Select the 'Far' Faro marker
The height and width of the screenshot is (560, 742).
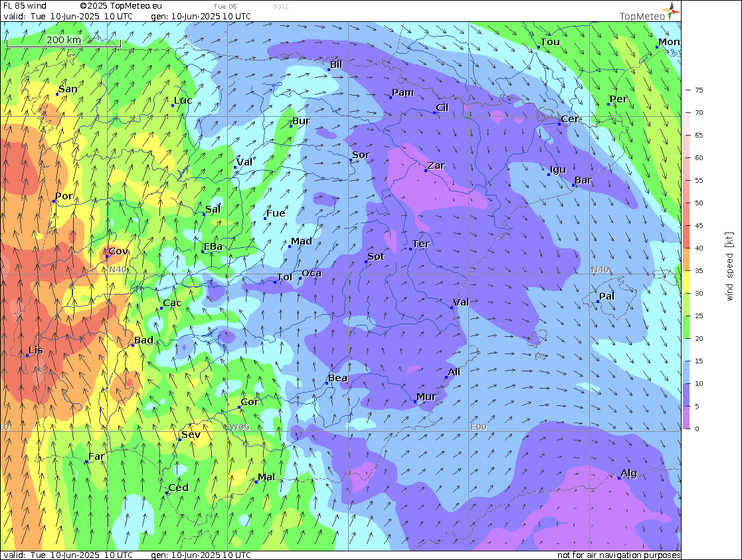87,462
